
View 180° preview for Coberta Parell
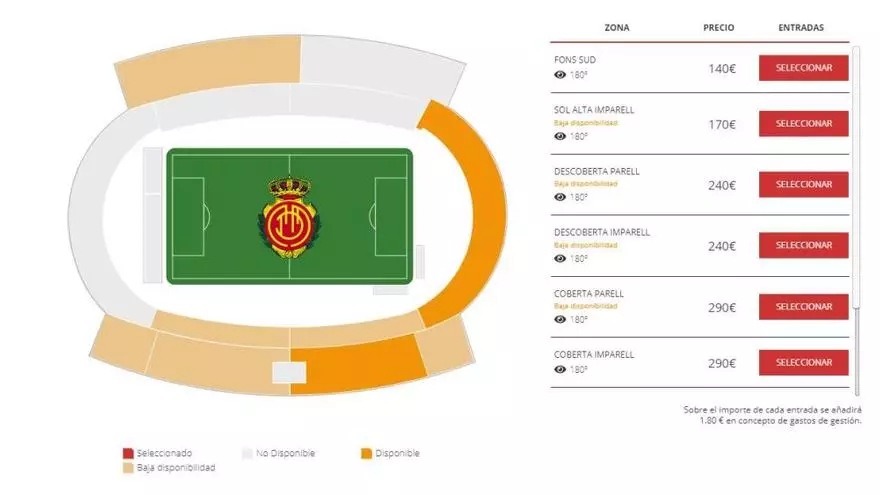560,319
